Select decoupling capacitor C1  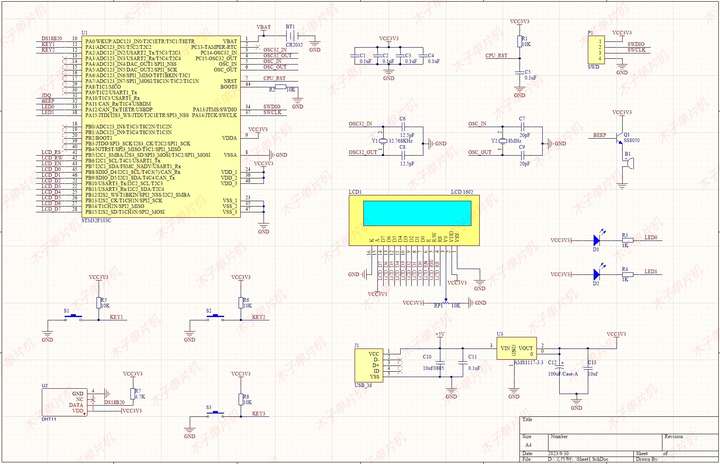[x=355, y=56]
